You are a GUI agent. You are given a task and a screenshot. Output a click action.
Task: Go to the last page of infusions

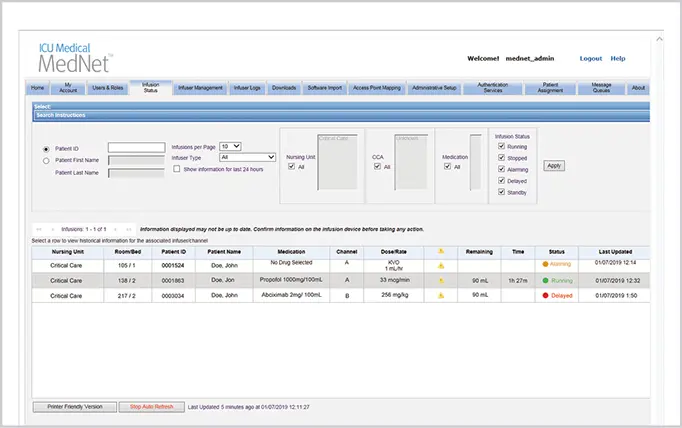click(129, 229)
